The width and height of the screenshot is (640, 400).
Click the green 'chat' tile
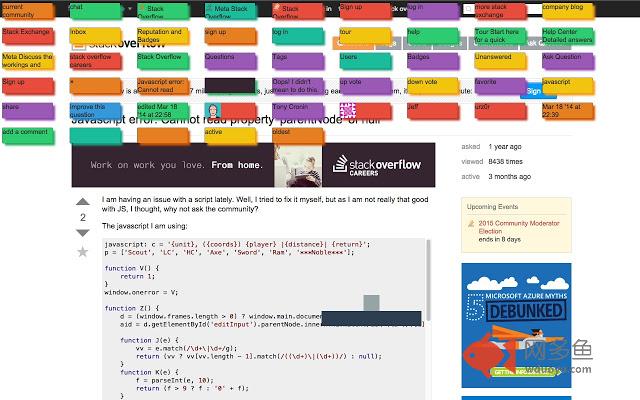click(96, 11)
